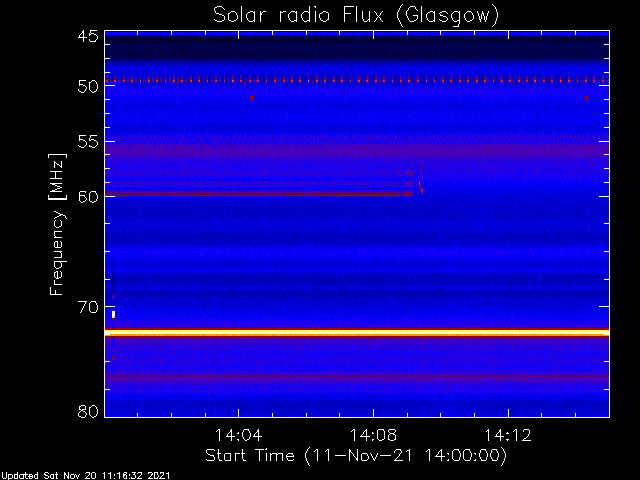Click the 14:04 time axis label
640x480 pixels.
pos(239,435)
